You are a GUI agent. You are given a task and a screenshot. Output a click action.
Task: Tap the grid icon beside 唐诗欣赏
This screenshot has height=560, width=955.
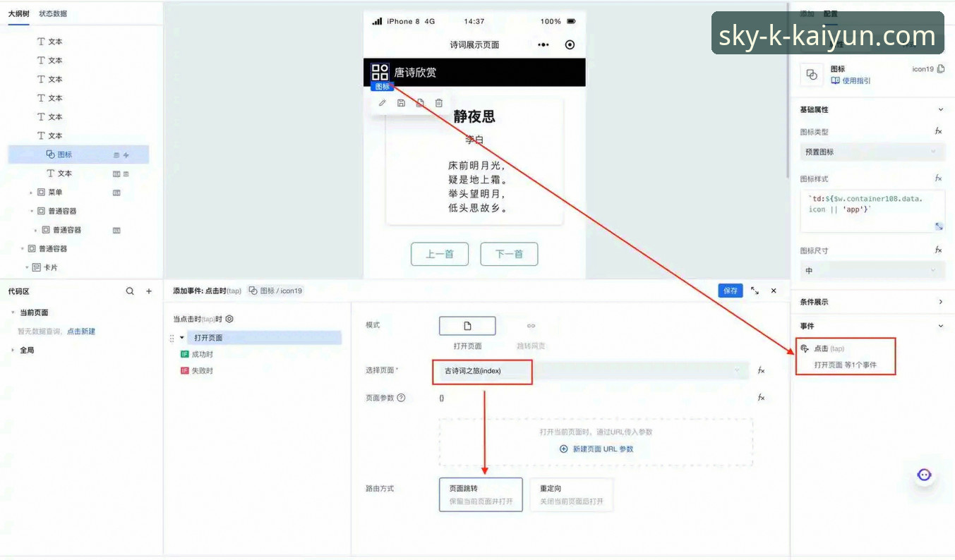[380, 72]
